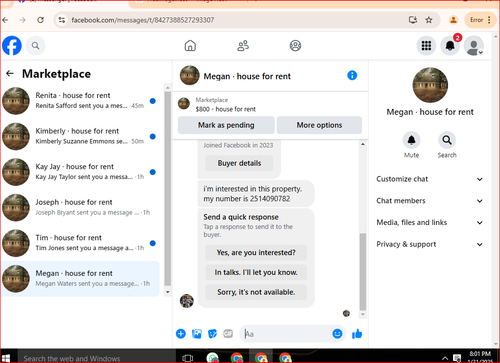Open the Chrome profile avatar
Screen dimensions: 500x363
pos(453,20)
